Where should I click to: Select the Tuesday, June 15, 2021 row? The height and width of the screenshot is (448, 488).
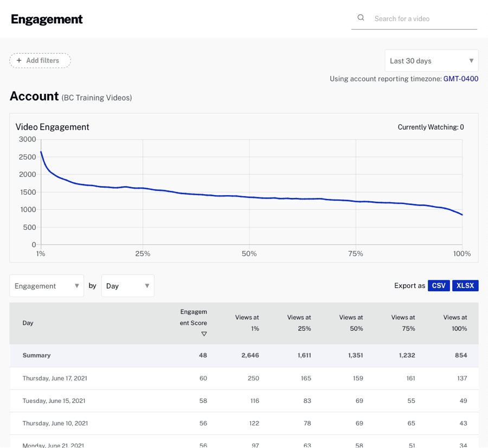click(x=54, y=401)
